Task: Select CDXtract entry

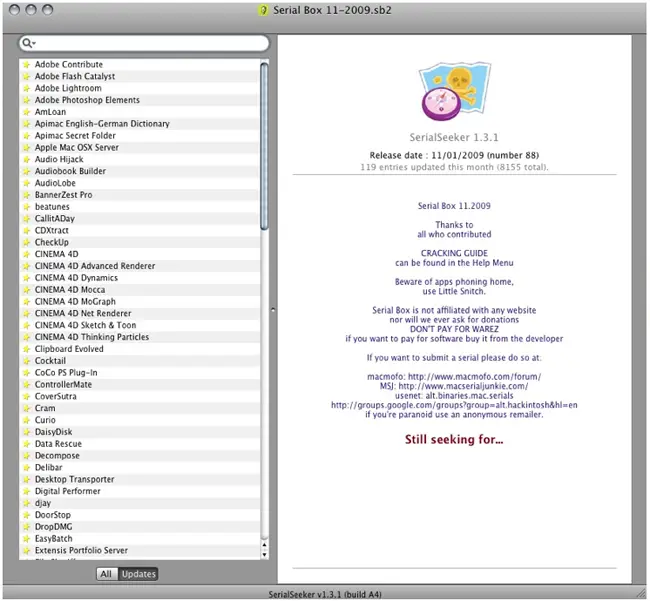Action: (140, 230)
